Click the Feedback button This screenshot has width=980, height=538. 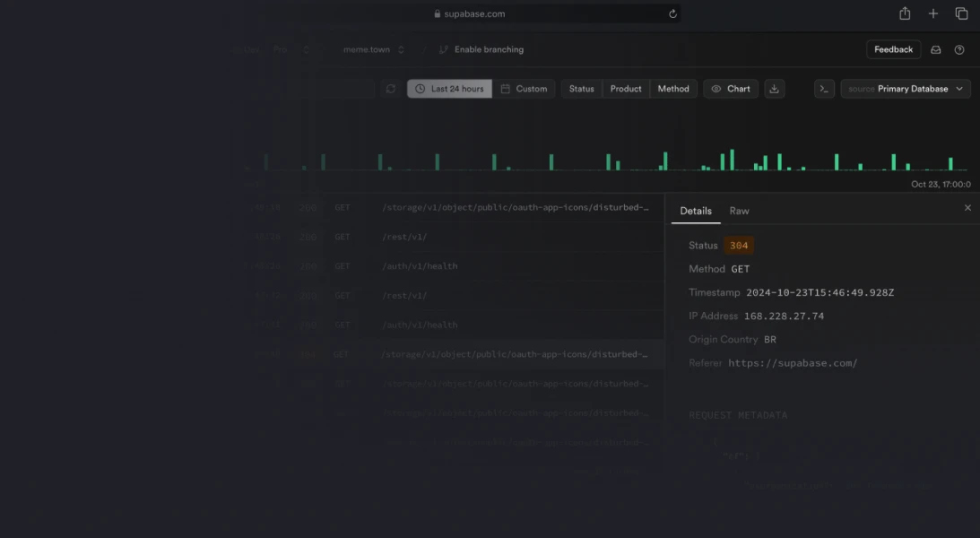893,49
